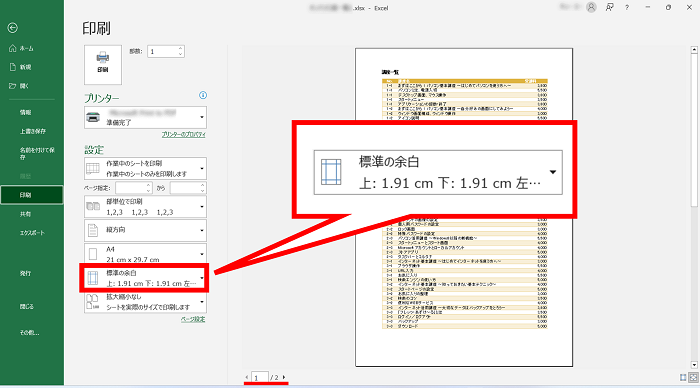Select 共有 in the sidebar

[25, 214]
